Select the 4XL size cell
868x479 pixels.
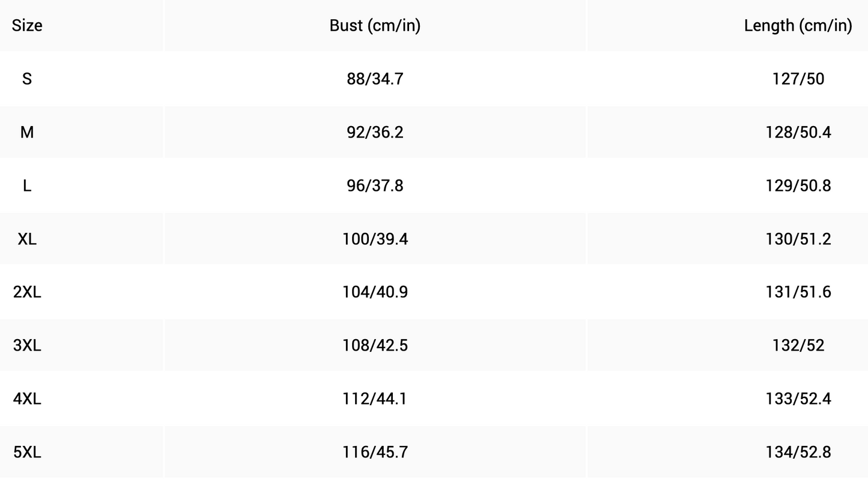(27, 399)
